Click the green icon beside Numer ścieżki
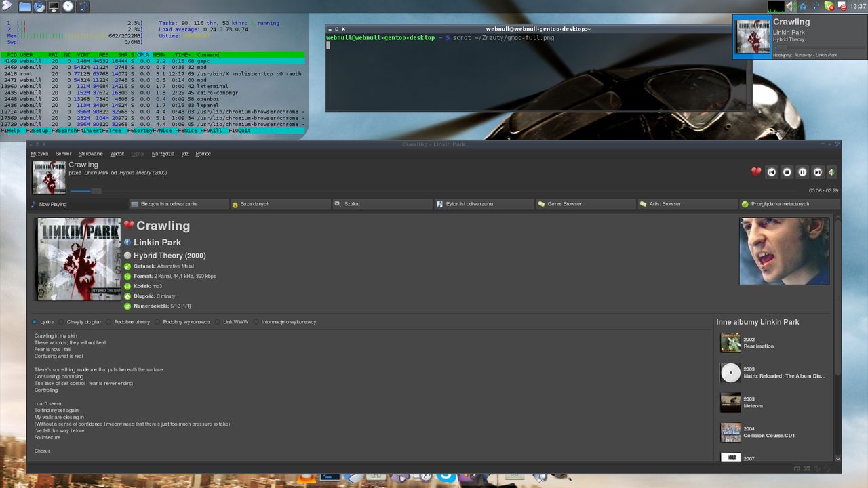Image resolution: width=868 pixels, height=488 pixels. [127, 306]
